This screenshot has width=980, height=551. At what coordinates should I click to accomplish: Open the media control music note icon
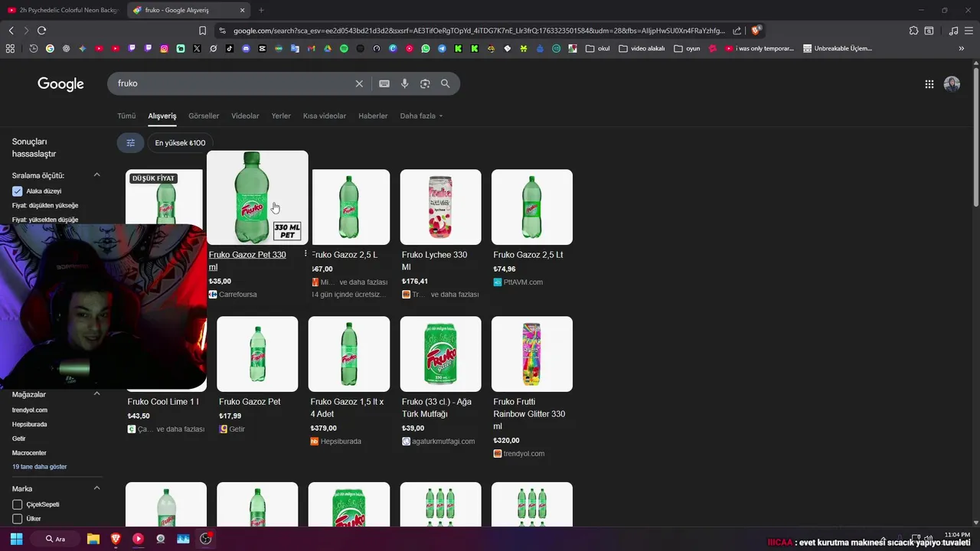953,31
